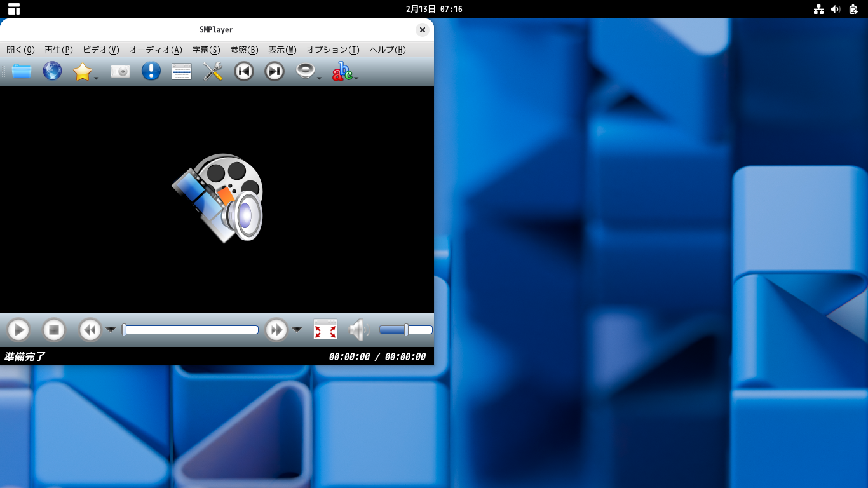
Task: Open the ヘルプ(H) menu
Action: (x=388, y=50)
